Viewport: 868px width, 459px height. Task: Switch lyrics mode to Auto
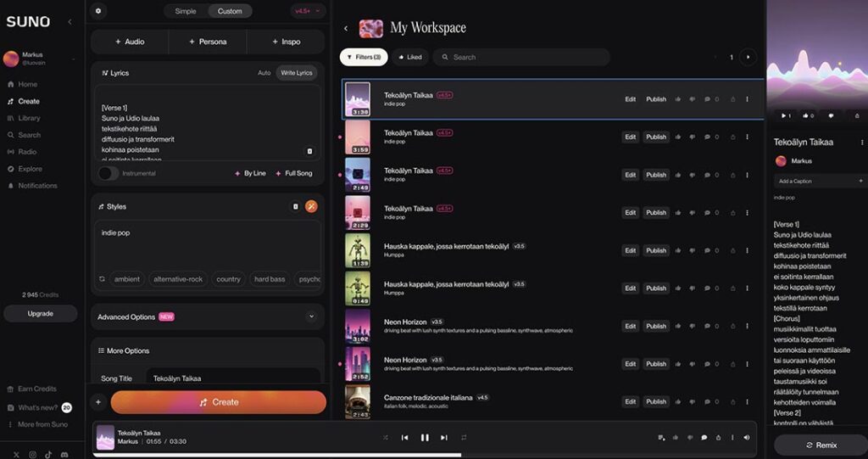[264, 73]
